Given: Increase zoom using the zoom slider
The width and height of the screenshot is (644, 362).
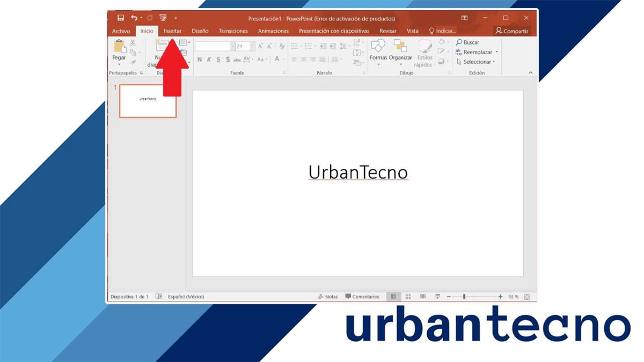Looking at the screenshot, I should click(500, 295).
